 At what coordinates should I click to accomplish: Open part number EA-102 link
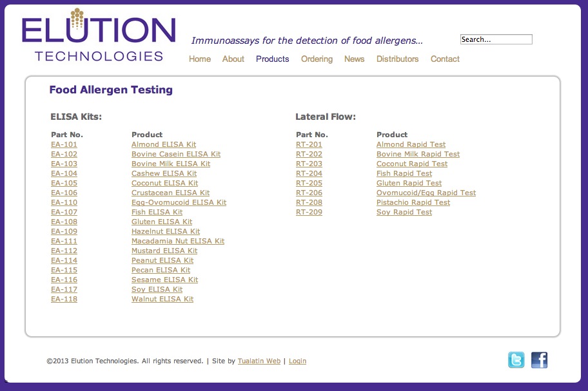pyautogui.click(x=64, y=155)
